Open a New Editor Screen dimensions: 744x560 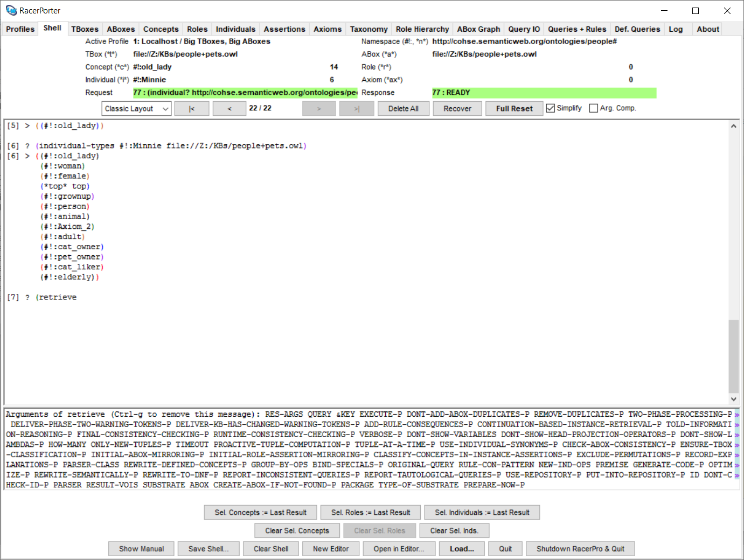click(331, 549)
